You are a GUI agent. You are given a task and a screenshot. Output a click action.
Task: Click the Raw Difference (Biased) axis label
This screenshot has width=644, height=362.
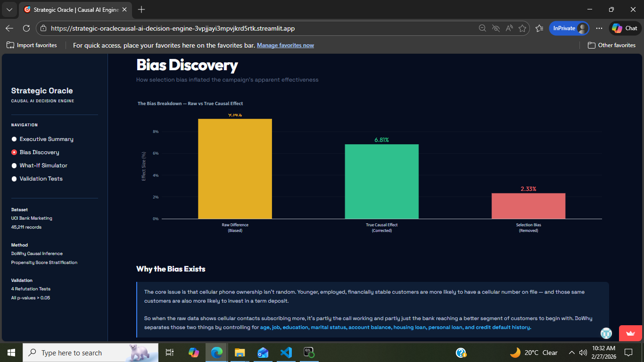pos(235,228)
